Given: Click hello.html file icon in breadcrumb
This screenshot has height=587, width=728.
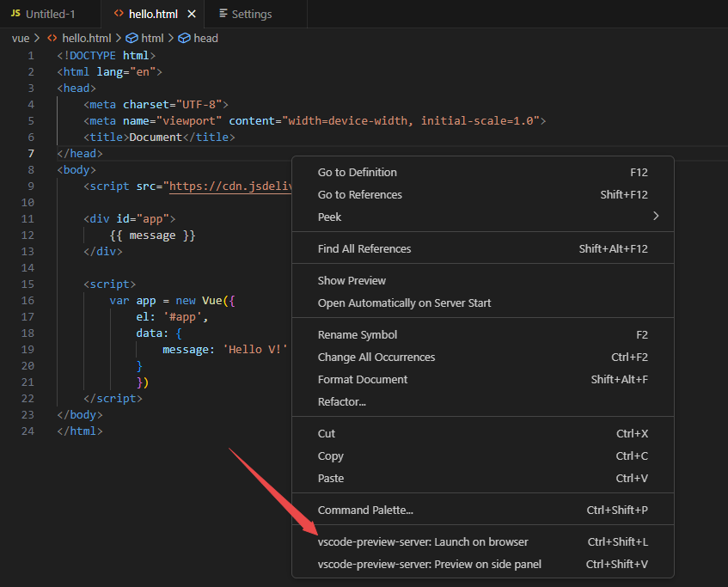Looking at the screenshot, I should pyautogui.click(x=52, y=38).
